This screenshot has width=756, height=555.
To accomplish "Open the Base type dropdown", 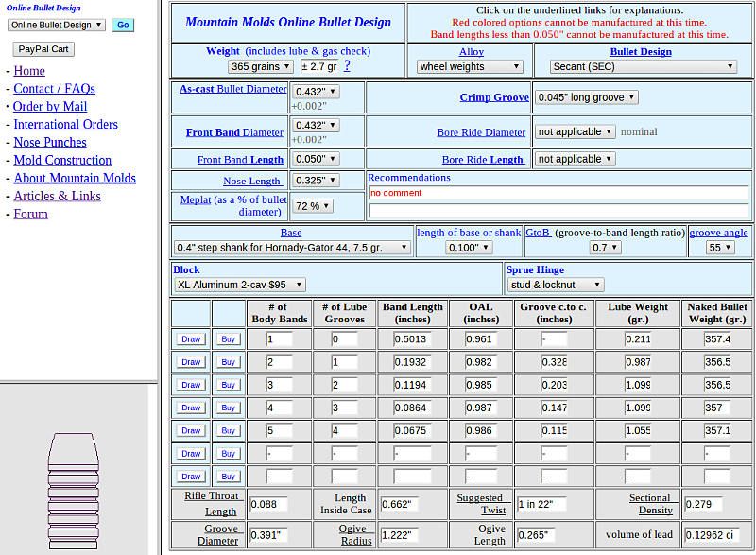I will [x=292, y=248].
